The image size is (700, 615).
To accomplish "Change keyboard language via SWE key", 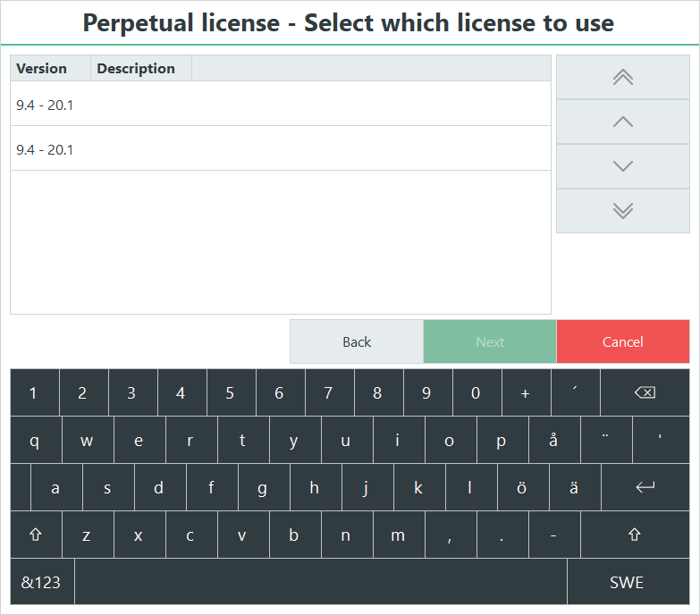I will (628, 582).
